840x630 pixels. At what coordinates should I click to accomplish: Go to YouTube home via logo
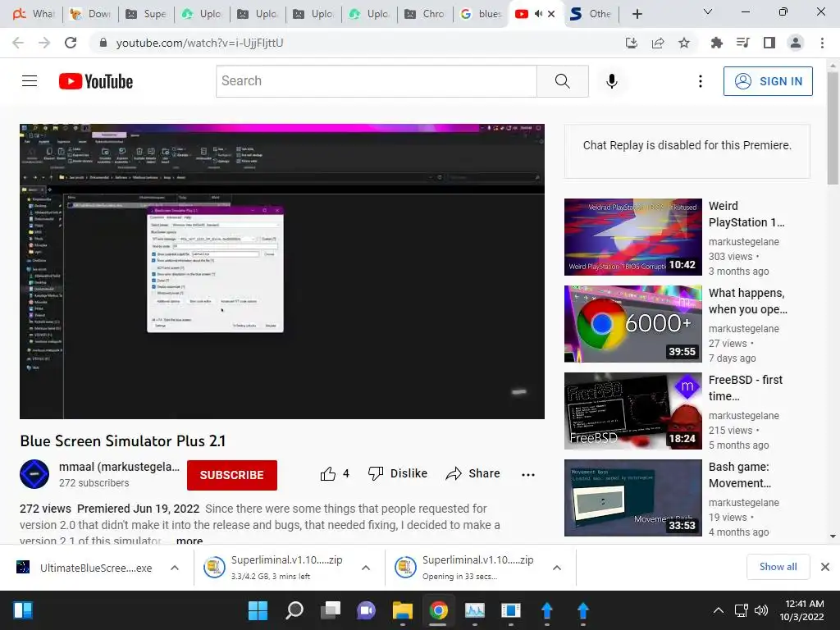tap(96, 81)
